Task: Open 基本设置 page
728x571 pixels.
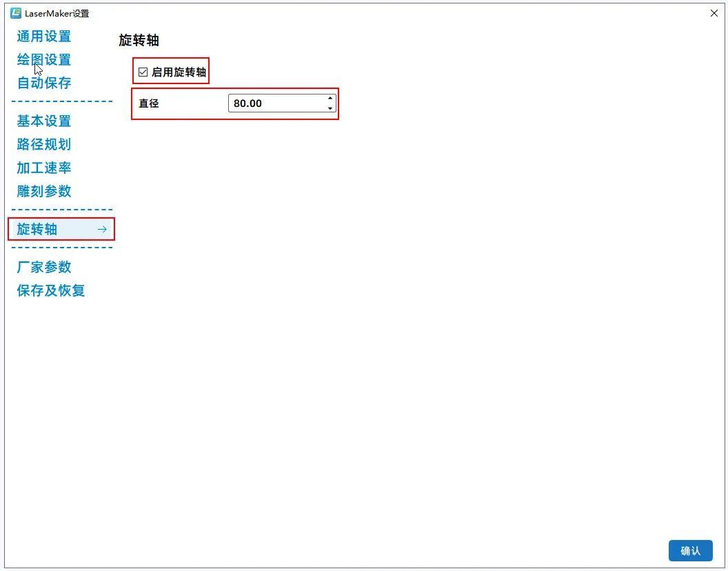Action: tap(44, 121)
